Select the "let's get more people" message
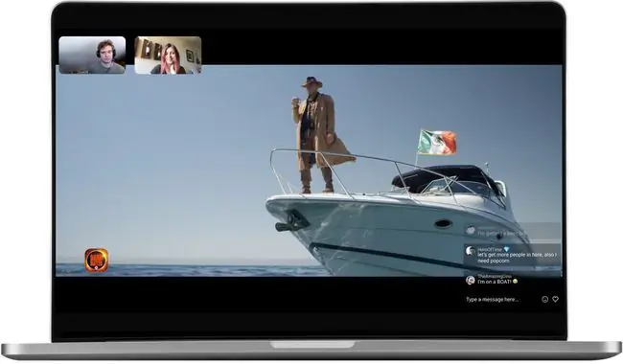 [512, 255]
